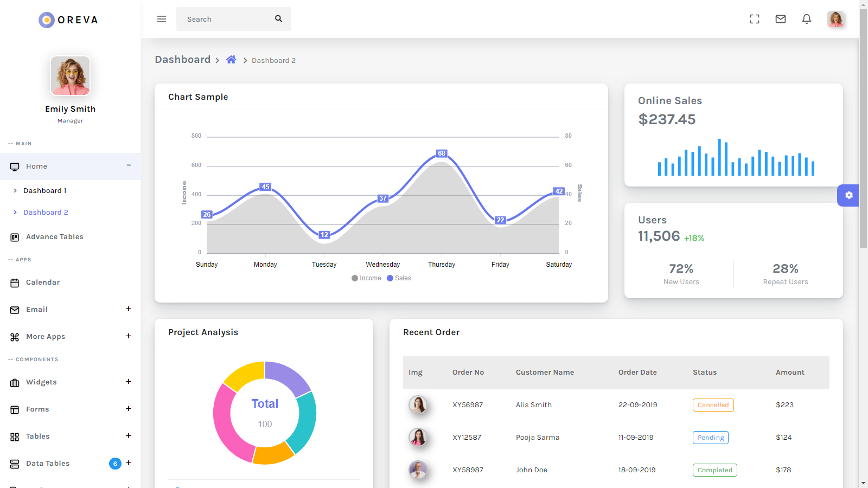Click the Widgets icon in the sidebar
868x488 pixels.
(15, 382)
